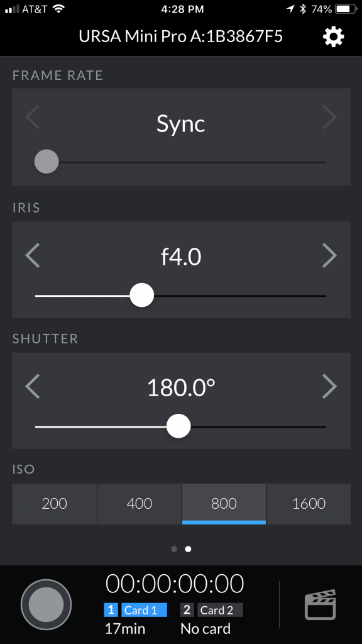
Task: Switch ISO from 800 to 1600
Action: [x=309, y=504]
